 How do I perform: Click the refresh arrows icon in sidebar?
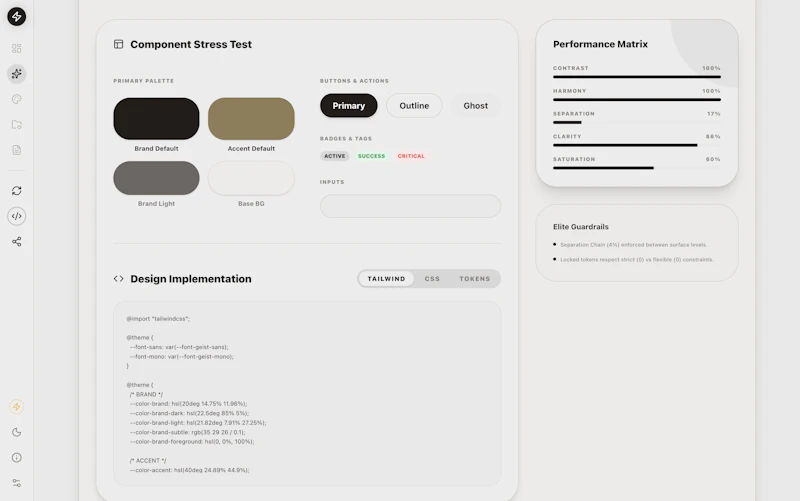coord(17,190)
